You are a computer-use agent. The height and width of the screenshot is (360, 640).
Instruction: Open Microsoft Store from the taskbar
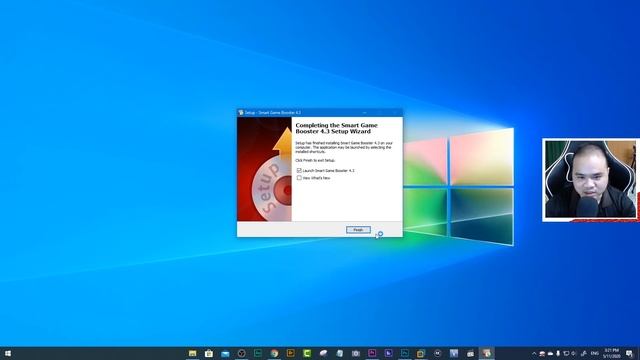[x=209, y=353]
